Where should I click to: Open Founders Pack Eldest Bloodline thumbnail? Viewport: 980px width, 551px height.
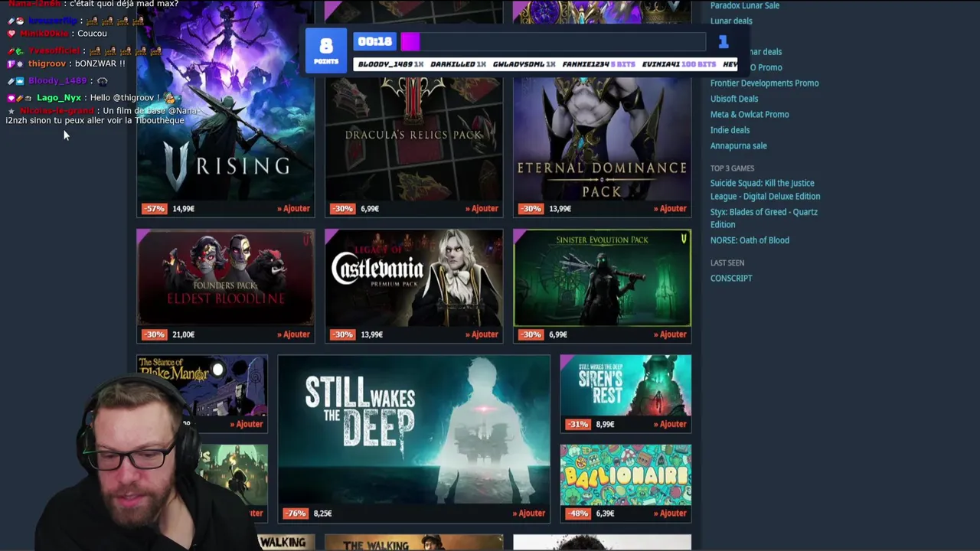pyautogui.click(x=225, y=278)
